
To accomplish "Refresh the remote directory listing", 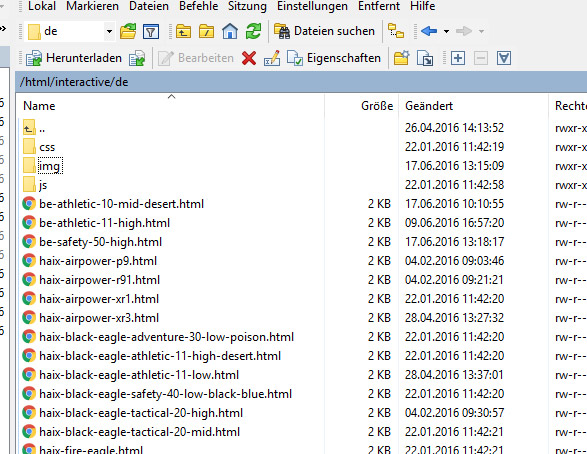I will [x=253, y=31].
